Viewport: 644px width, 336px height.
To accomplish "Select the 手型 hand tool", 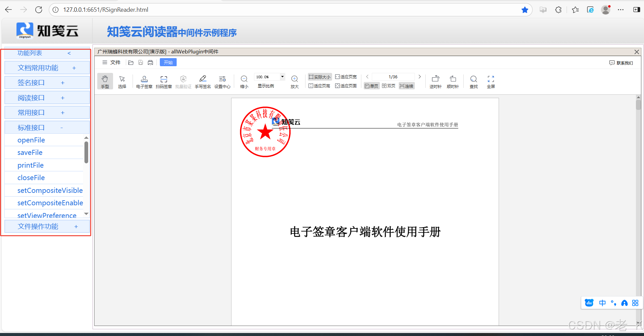I will [105, 81].
